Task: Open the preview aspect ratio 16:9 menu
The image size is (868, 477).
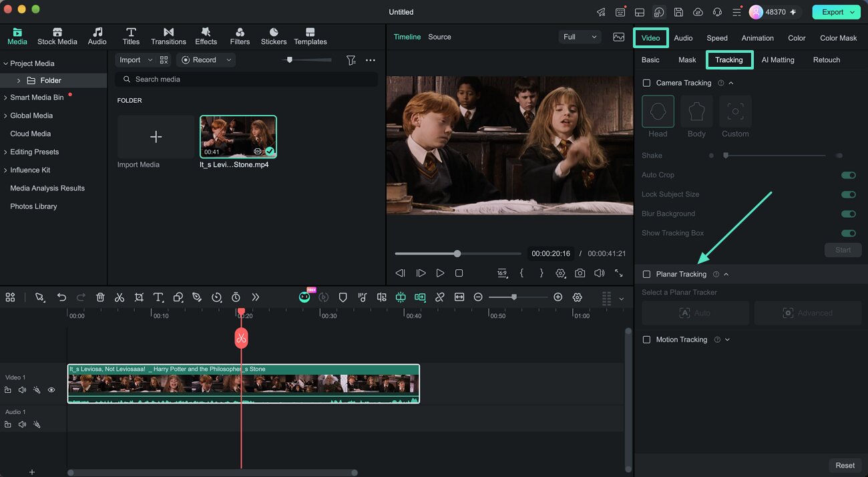Action: 502,273
